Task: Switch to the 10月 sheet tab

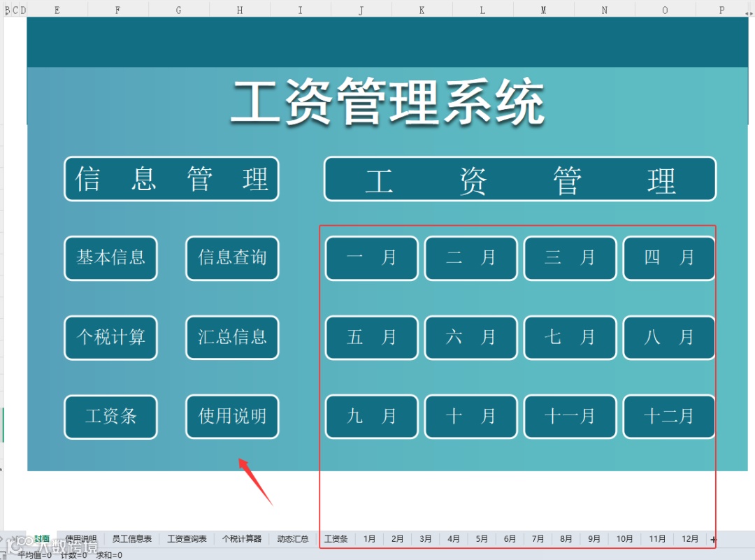Action: [x=624, y=539]
